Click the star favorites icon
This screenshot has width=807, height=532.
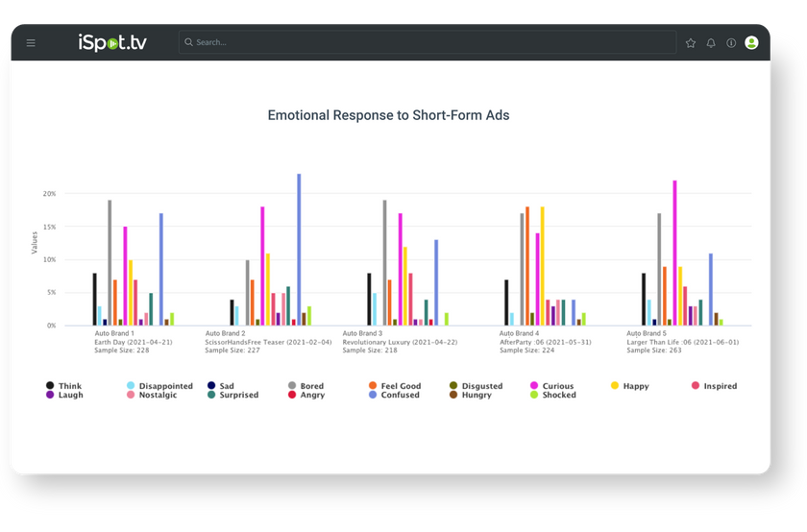point(690,43)
